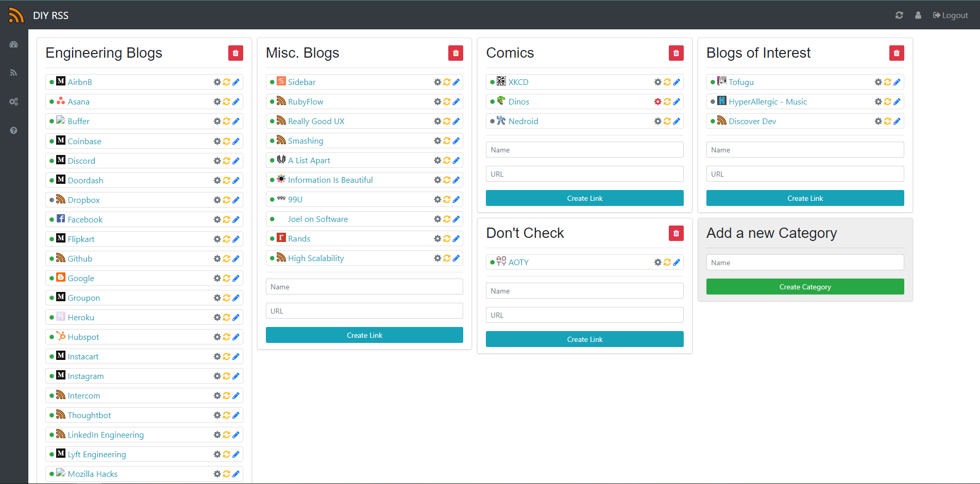This screenshot has width=980, height=484.
Task: Refresh the Discord feed
Action: pyautogui.click(x=226, y=161)
